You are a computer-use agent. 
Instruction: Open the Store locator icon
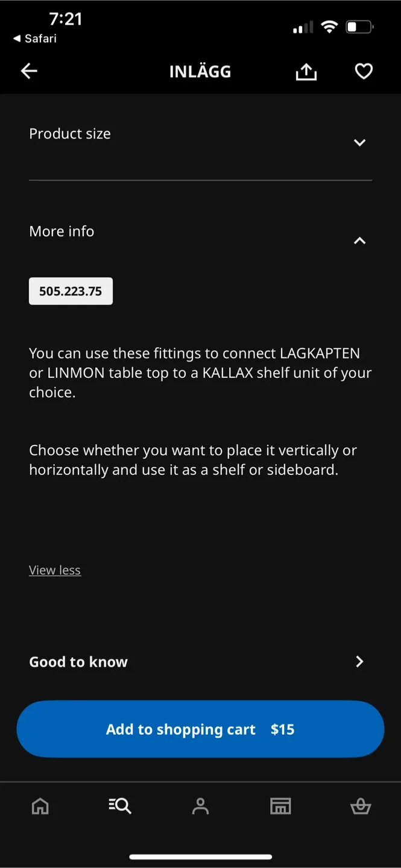point(280,806)
